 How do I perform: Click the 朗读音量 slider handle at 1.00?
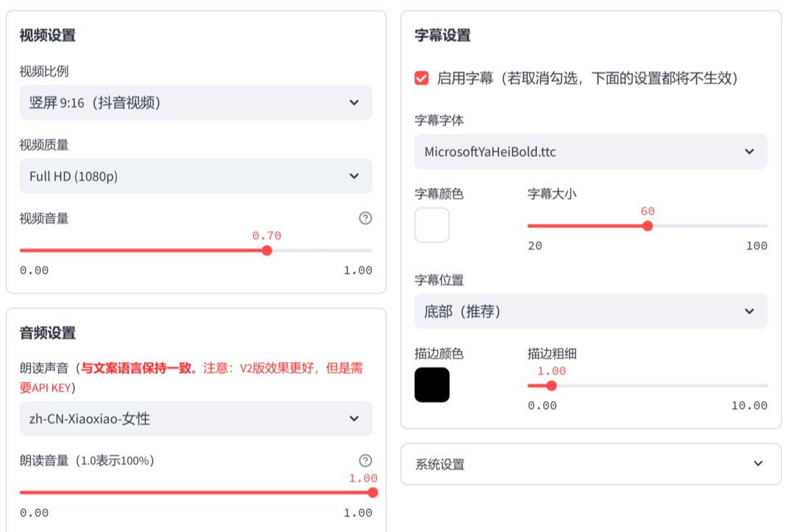374,492
